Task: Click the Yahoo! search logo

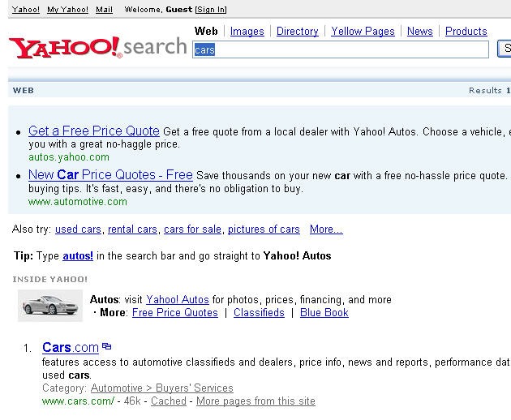Action: [98, 47]
